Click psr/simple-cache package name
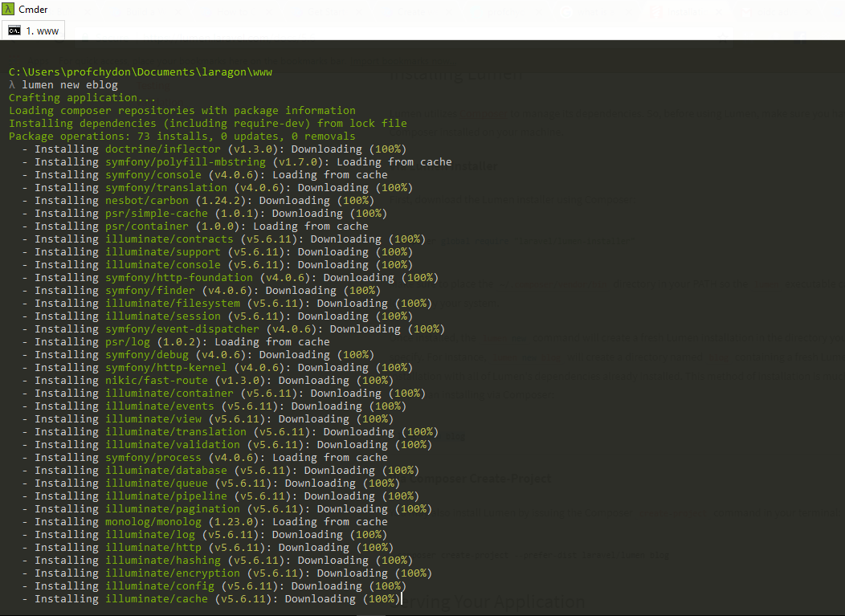The height and width of the screenshot is (616, 845). pos(157,214)
